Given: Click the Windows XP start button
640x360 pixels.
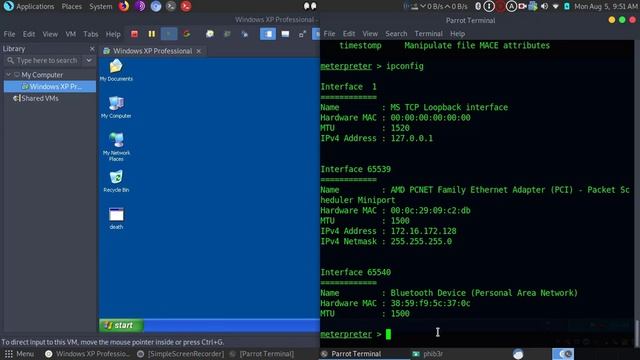Looking at the screenshot, I should click(x=121, y=325).
